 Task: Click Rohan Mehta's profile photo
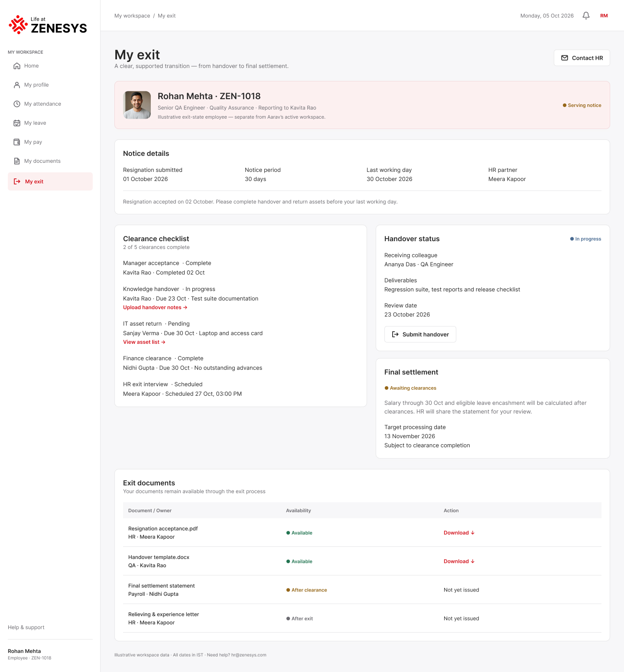(137, 105)
